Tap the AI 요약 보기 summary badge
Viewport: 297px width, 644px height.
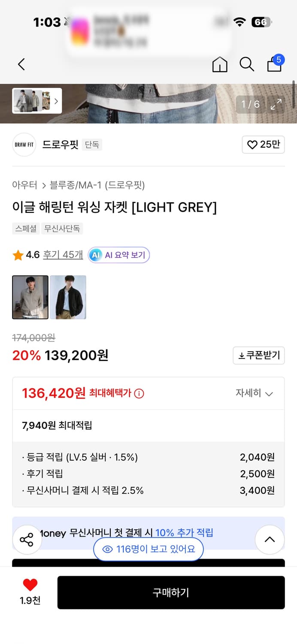coord(118,255)
